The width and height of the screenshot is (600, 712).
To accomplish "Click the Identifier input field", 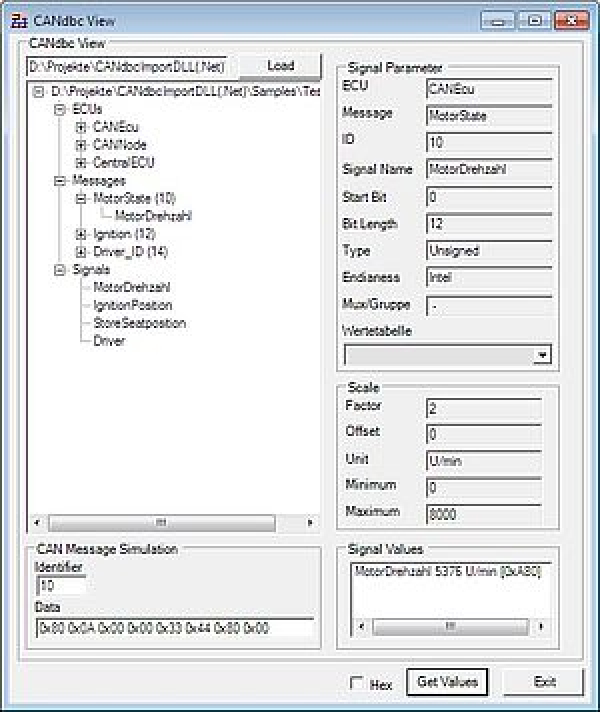I will [x=60, y=586].
